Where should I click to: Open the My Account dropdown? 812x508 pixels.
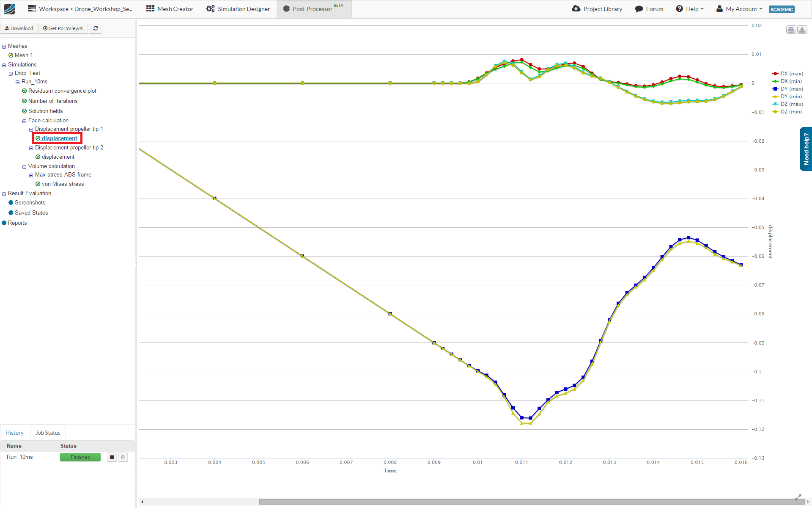739,9
